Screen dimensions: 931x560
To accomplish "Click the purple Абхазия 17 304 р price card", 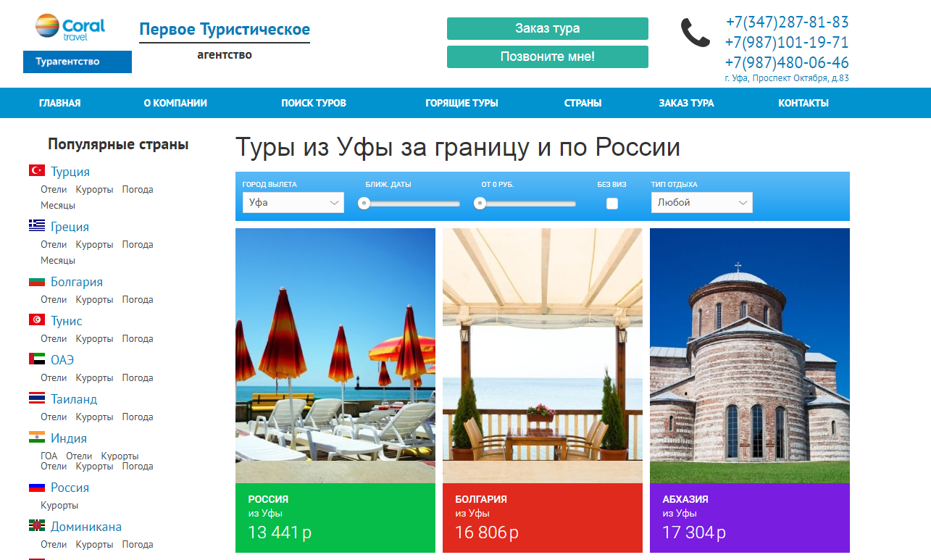I will point(750,518).
